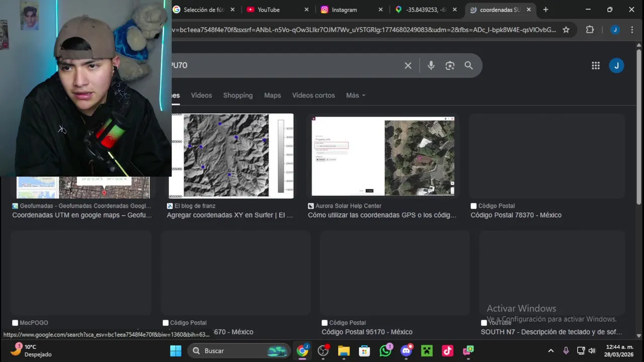The image size is (644, 362).
Task: Select the Videos cortos filter
Action: click(313, 95)
